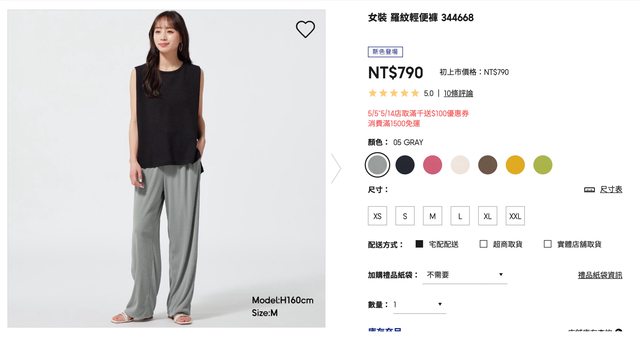This screenshot has height=360, width=640.
Task: Select the brown color swatch
Action: tap(487, 165)
